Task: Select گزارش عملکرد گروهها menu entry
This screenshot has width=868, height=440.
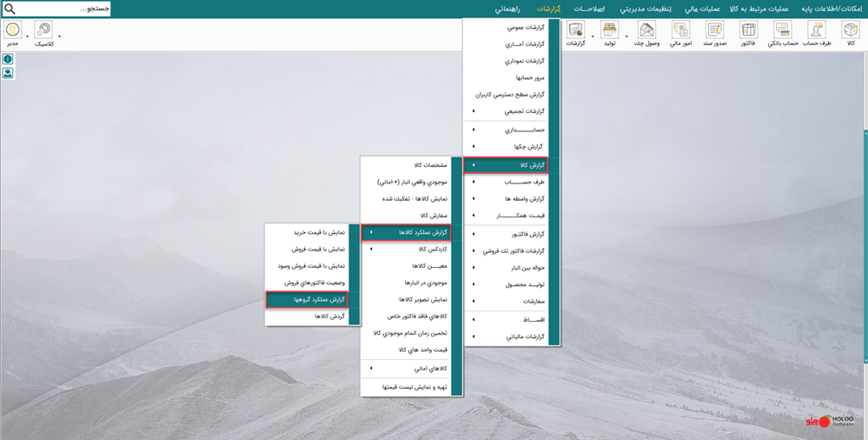Action: (x=307, y=299)
